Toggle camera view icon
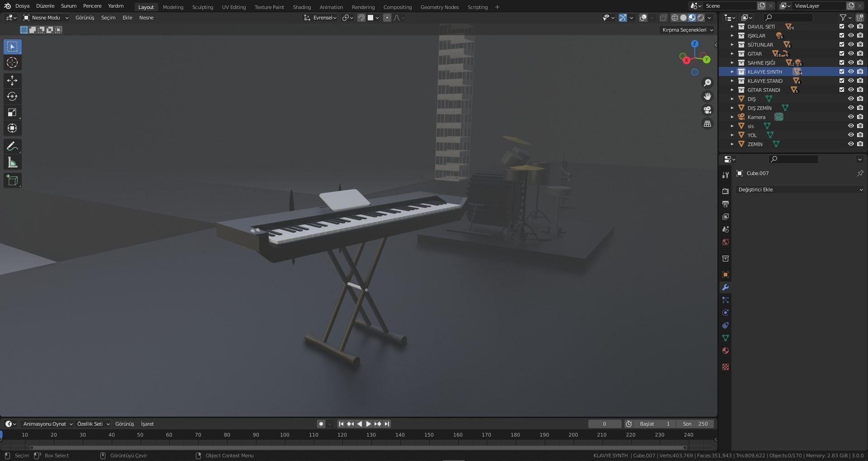The width and height of the screenshot is (868, 461). (707, 110)
